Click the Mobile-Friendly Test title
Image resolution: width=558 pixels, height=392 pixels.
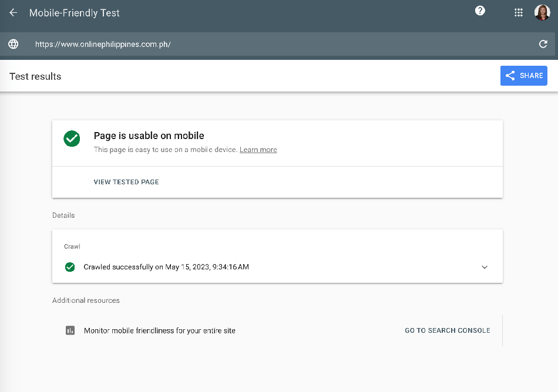pos(74,12)
